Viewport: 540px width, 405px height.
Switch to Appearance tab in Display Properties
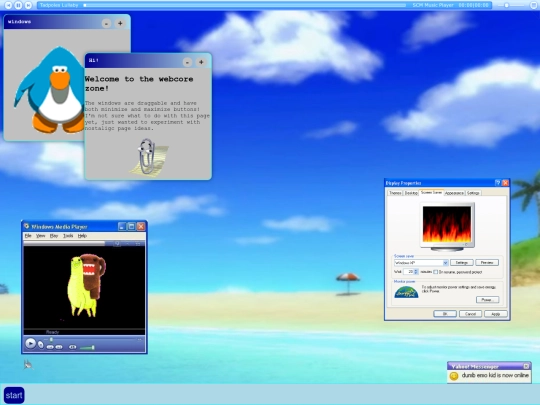coord(454,193)
